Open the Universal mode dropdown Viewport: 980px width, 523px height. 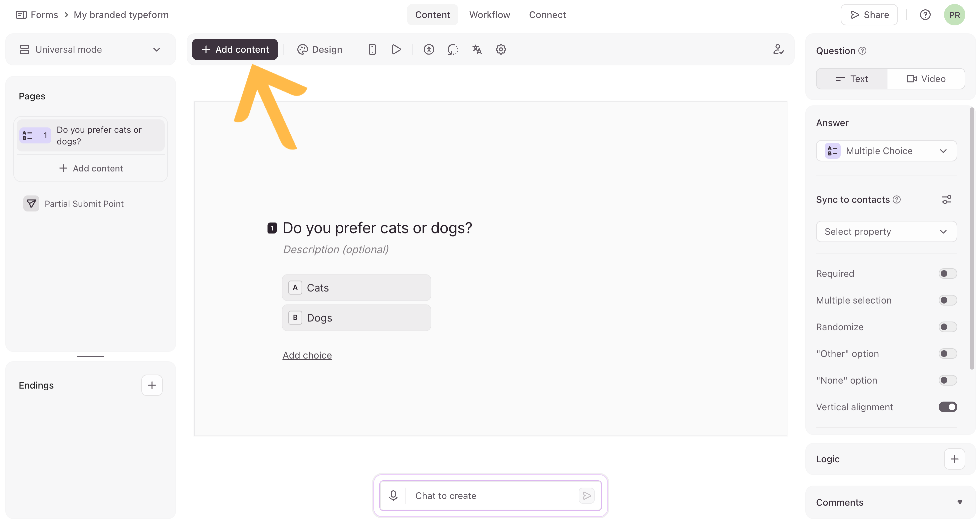coord(91,49)
